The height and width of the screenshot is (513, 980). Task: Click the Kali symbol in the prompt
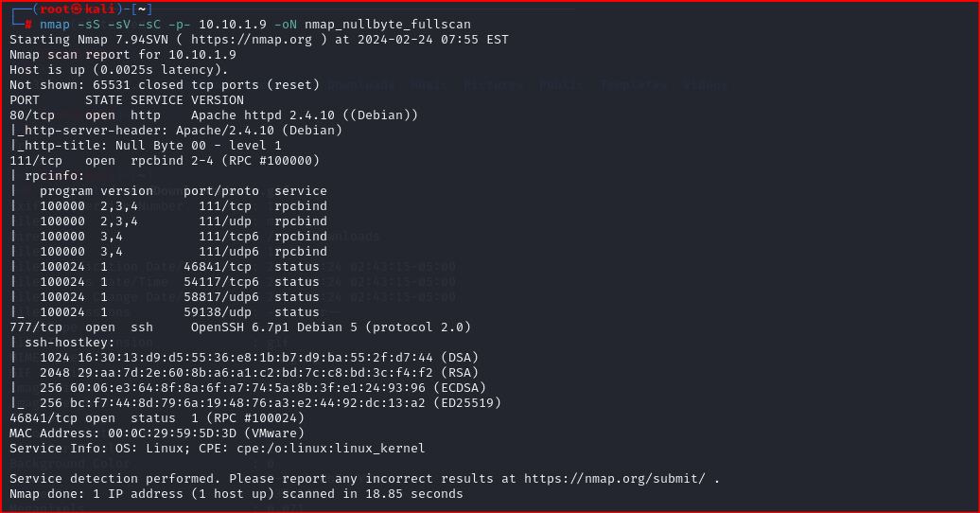(x=71, y=9)
